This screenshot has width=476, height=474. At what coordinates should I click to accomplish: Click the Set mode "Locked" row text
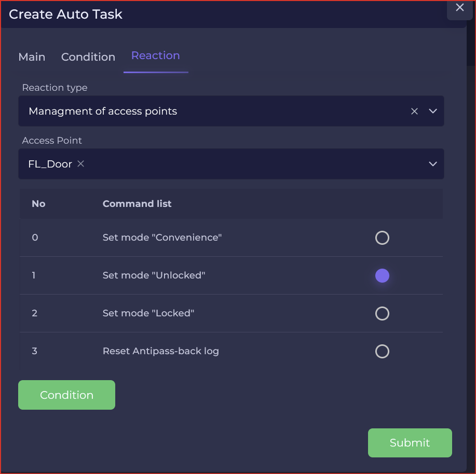tap(148, 313)
